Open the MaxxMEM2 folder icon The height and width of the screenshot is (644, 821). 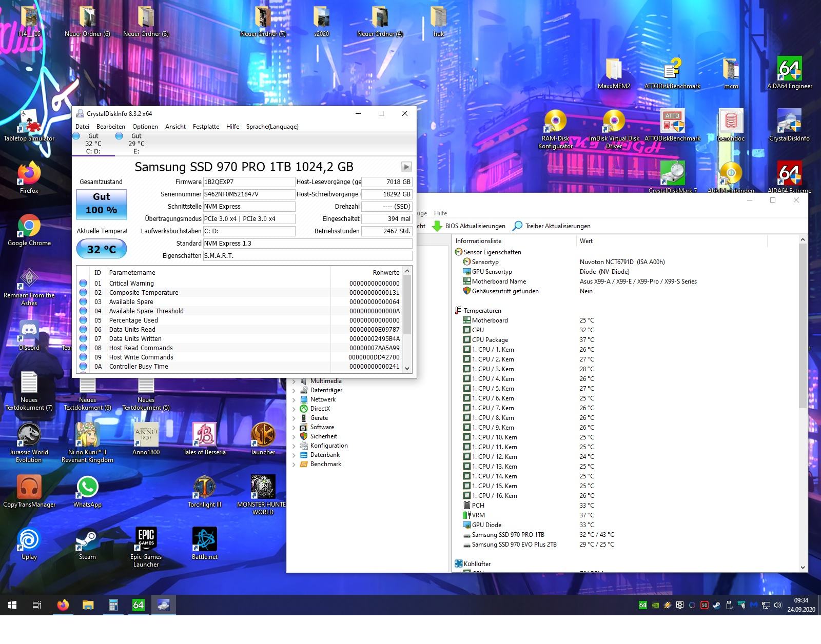coord(614,73)
